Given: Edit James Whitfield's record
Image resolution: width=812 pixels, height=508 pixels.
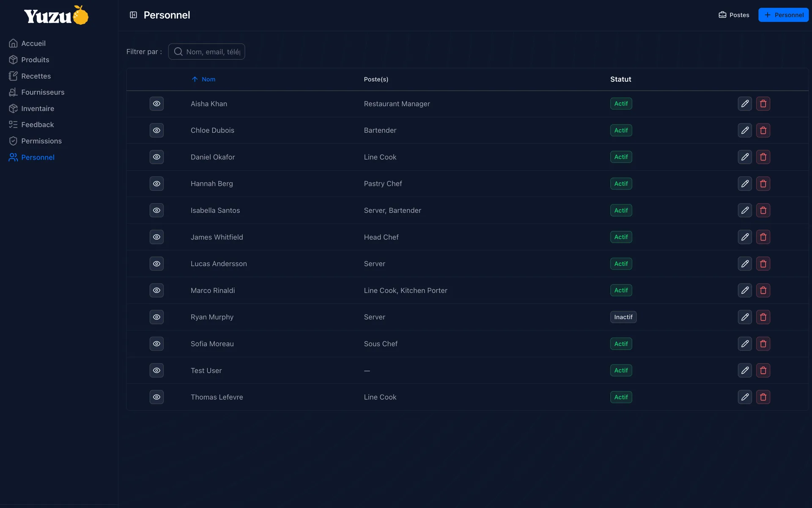Looking at the screenshot, I should pyautogui.click(x=745, y=237).
